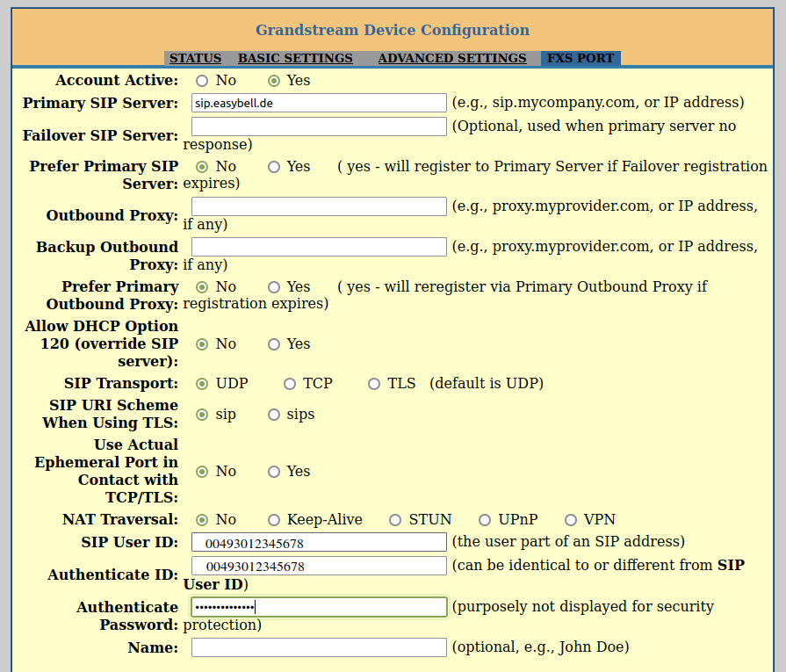Click the Authenticate Password field
The width and height of the screenshot is (786, 672).
[319, 607]
